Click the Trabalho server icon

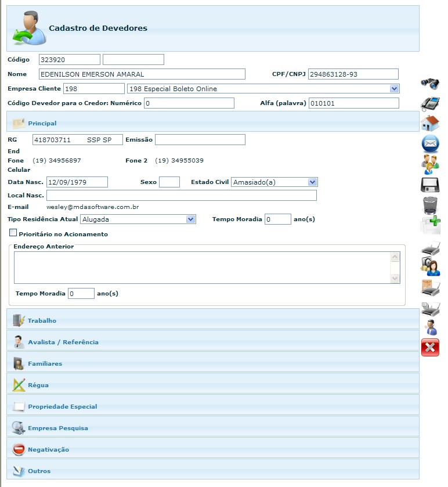[19, 320]
